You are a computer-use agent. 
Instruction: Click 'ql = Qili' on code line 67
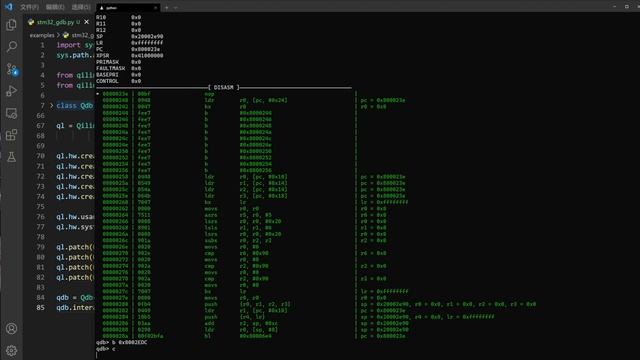click(x=75, y=126)
